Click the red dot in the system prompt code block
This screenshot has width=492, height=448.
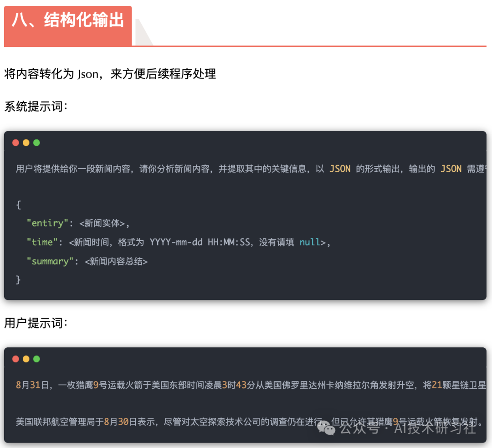[15, 143]
